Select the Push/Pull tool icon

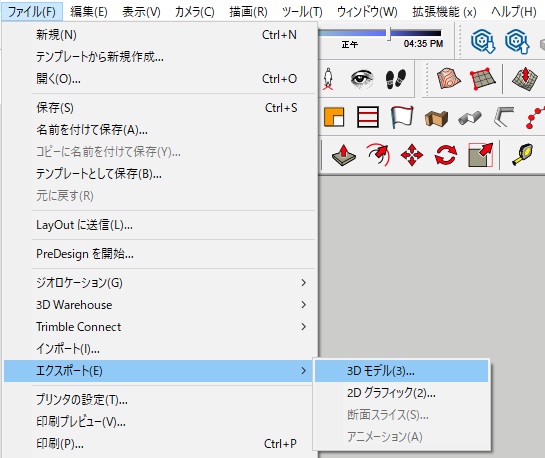tap(343, 155)
